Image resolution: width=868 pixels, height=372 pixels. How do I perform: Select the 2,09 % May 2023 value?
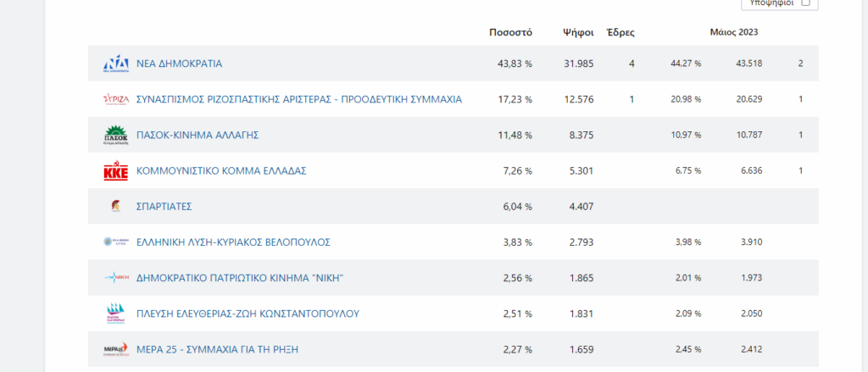pyautogui.click(x=688, y=314)
